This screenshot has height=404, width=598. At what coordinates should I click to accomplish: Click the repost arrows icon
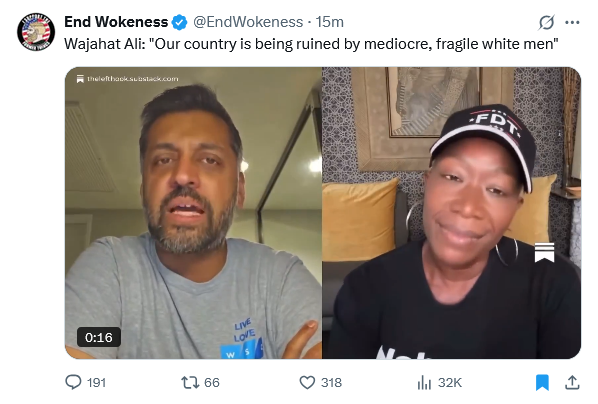[x=190, y=382]
